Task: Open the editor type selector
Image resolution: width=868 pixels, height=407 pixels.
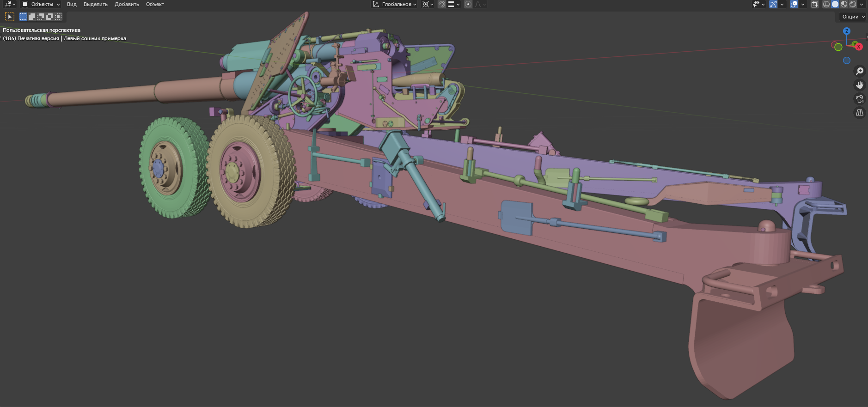Action: click(10, 4)
